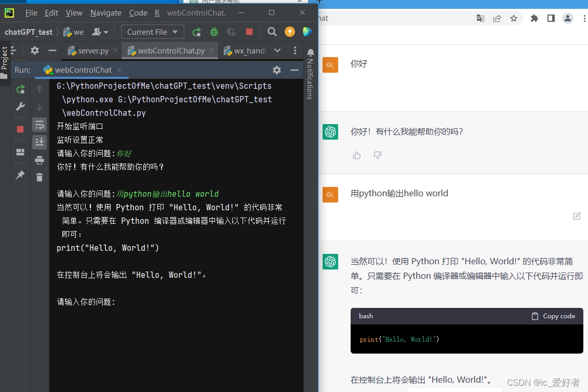Close the server.py tab
The height and width of the screenshot is (392, 588).
pyautogui.click(x=115, y=50)
